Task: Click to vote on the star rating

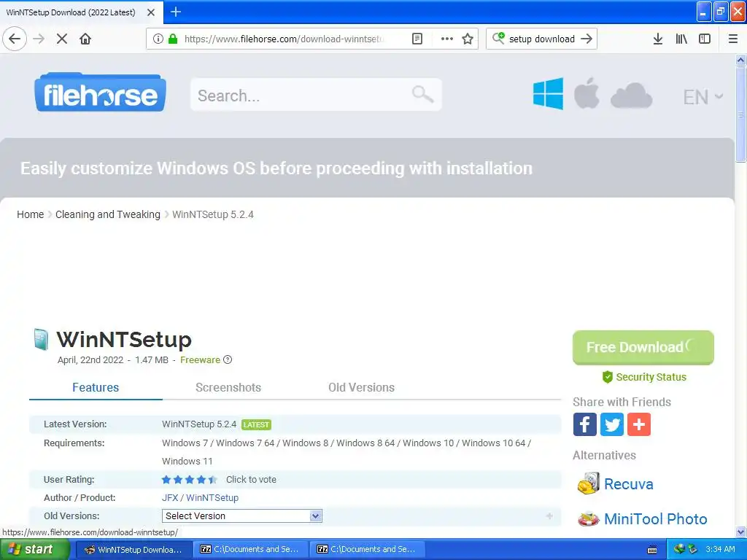Action: [x=251, y=480]
